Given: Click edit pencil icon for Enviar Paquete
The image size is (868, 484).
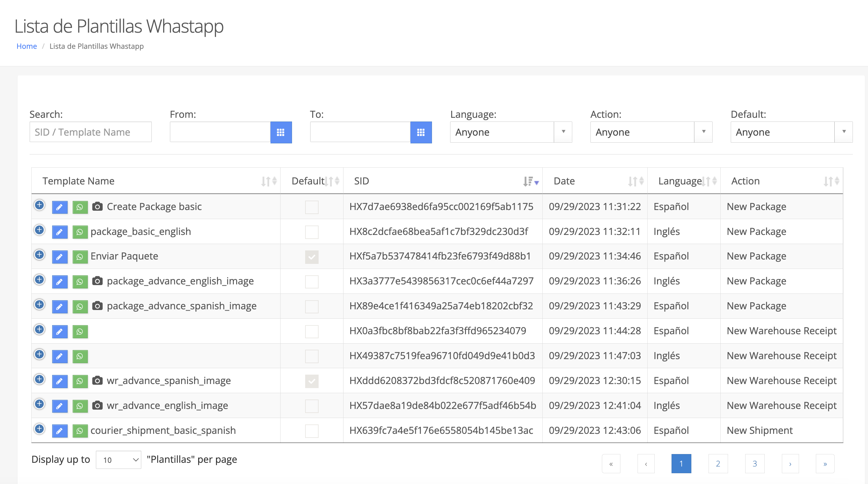Looking at the screenshot, I should click(60, 257).
